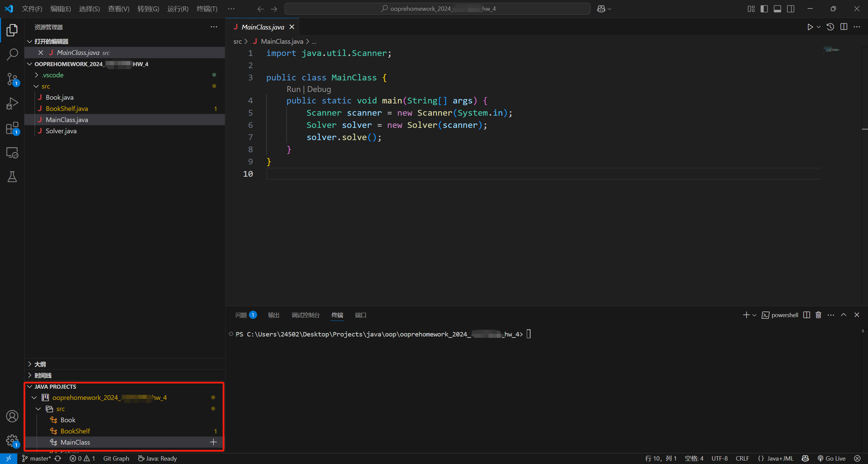Open the Search view in activity bar

pyautogui.click(x=12, y=54)
